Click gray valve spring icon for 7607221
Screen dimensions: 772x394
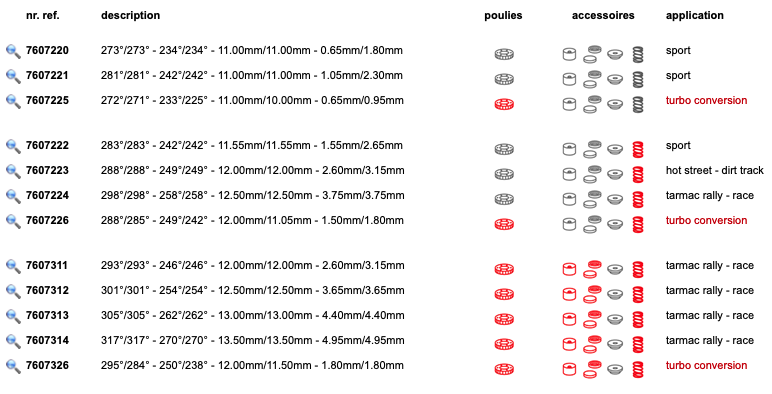pyautogui.click(x=638, y=79)
